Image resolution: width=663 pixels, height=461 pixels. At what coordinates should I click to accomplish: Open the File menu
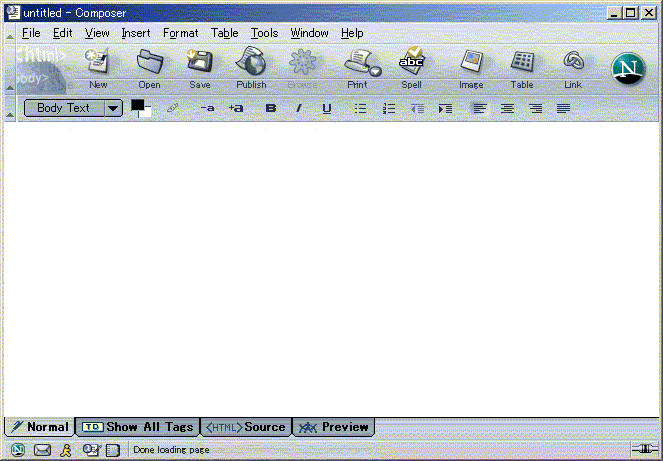[x=31, y=33]
